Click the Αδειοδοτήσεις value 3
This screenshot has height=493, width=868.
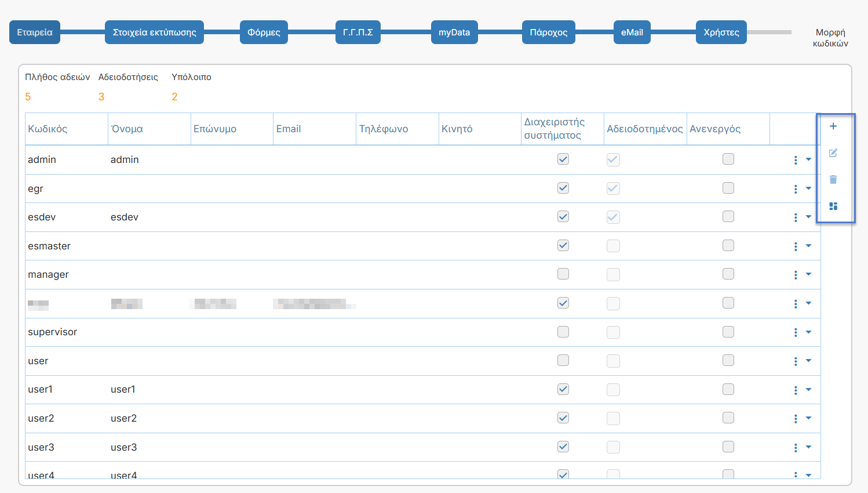(101, 97)
